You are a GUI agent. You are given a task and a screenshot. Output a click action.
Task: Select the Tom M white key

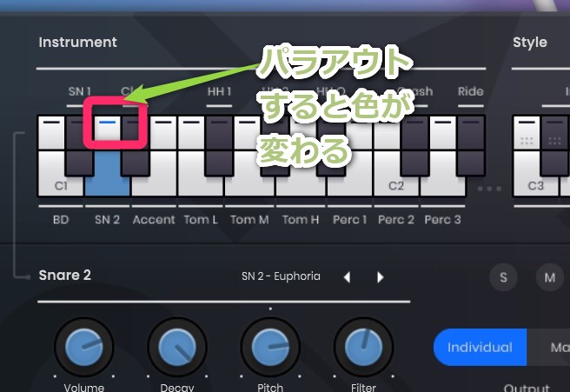tap(248, 178)
